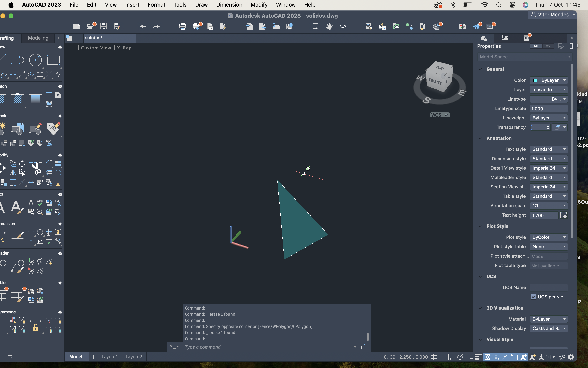Screen dimensions: 588x368
Task: Open the Layer icosaedro dropdown
Action: point(549,90)
